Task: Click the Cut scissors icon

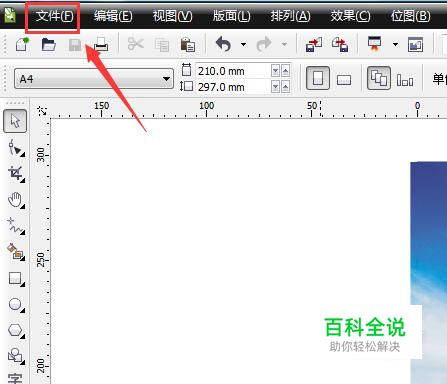Action: tap(135, 44)
